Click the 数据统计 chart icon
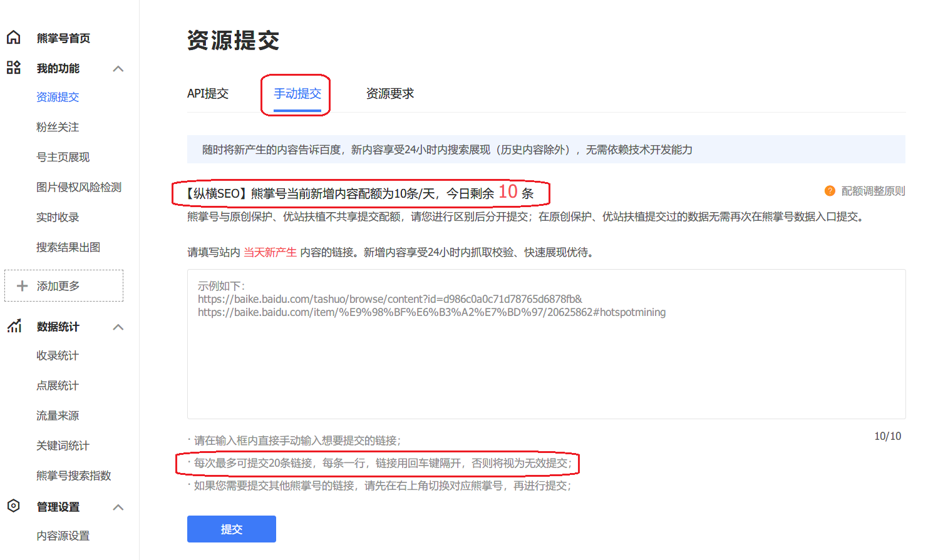Viewport: 938px width, 560px height. click(13, 326)
